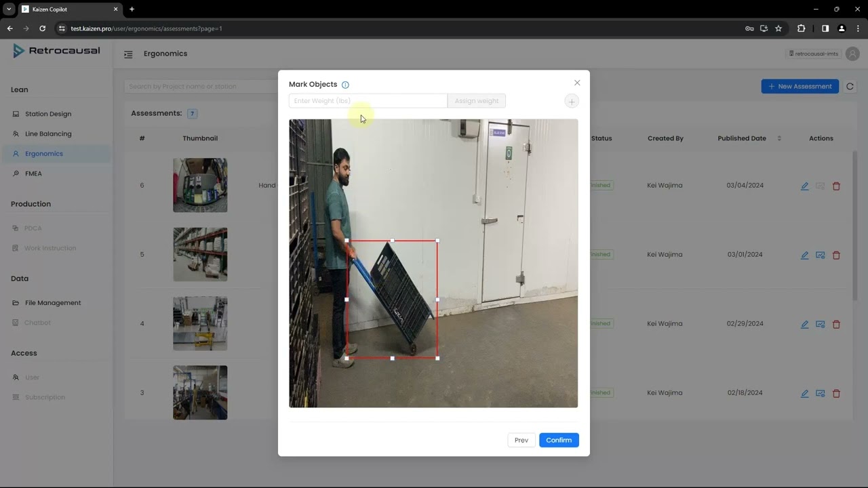
Task: Click the assessments list scrollbar
Action: coord(855,226)
